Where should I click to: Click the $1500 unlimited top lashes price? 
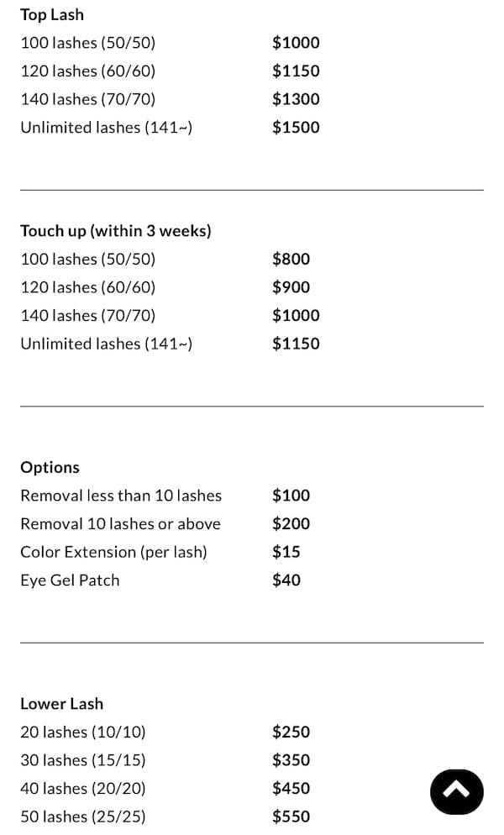point(296,128)
